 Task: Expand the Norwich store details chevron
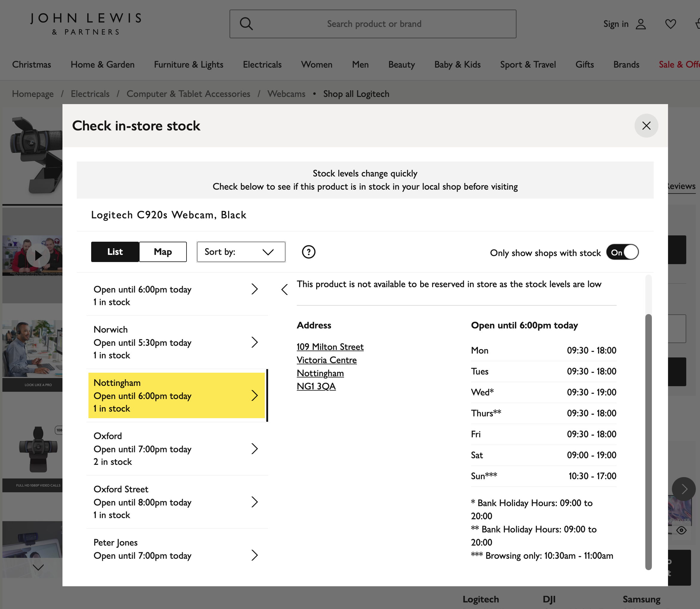point(254,342)
